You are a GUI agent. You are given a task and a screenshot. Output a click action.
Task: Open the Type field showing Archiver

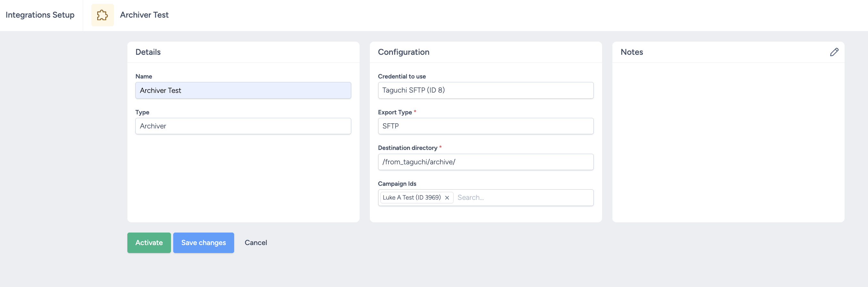point(243,126)
